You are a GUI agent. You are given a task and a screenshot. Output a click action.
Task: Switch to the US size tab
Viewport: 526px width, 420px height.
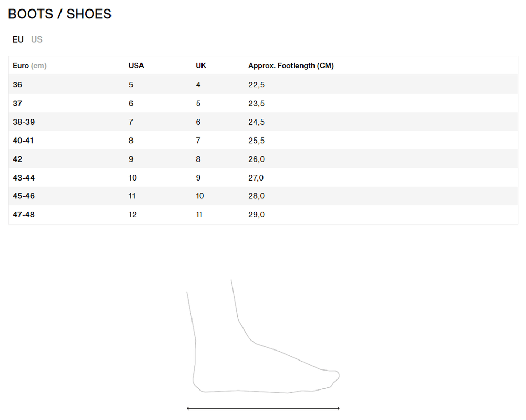37,39
